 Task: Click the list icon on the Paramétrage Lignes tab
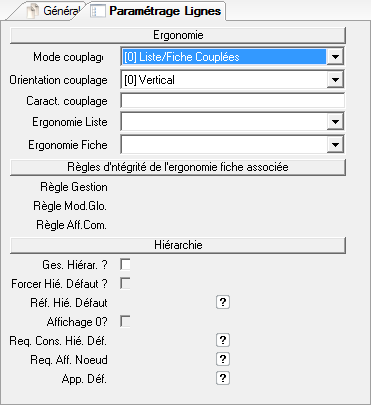pos(98,11)
